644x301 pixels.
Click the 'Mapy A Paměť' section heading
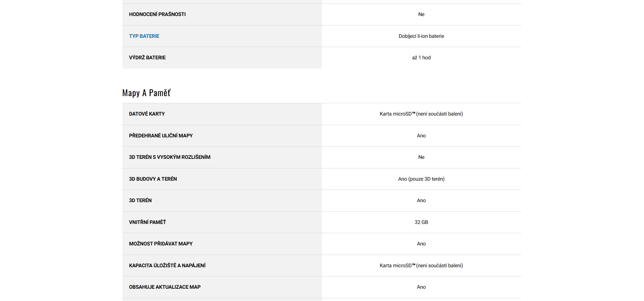point(146,93)
